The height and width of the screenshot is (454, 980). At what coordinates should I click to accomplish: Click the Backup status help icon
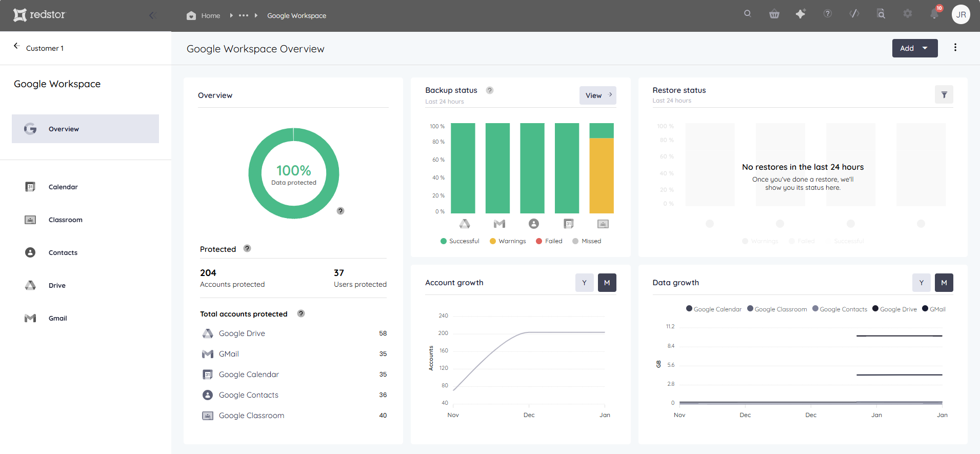490,90
